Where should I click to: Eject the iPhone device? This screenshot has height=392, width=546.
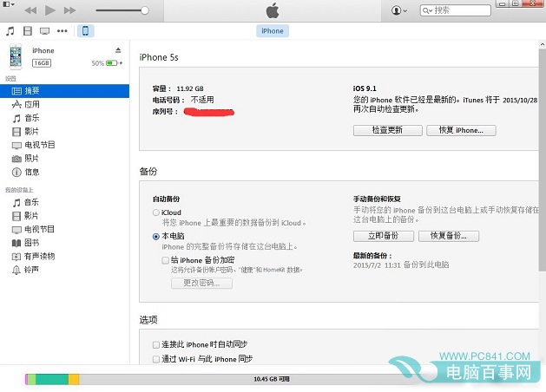coord(118,50)
